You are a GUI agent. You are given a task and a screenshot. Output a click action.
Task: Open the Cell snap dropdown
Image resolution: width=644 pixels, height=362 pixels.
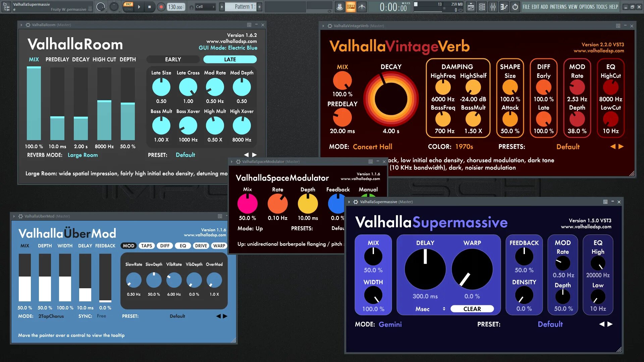point(205,7)
